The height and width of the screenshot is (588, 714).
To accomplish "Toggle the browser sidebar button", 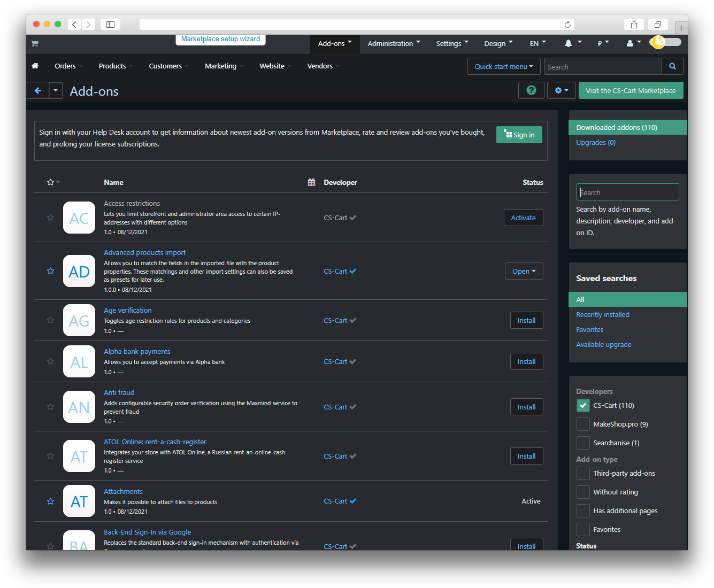I will [x=110, y=25].
